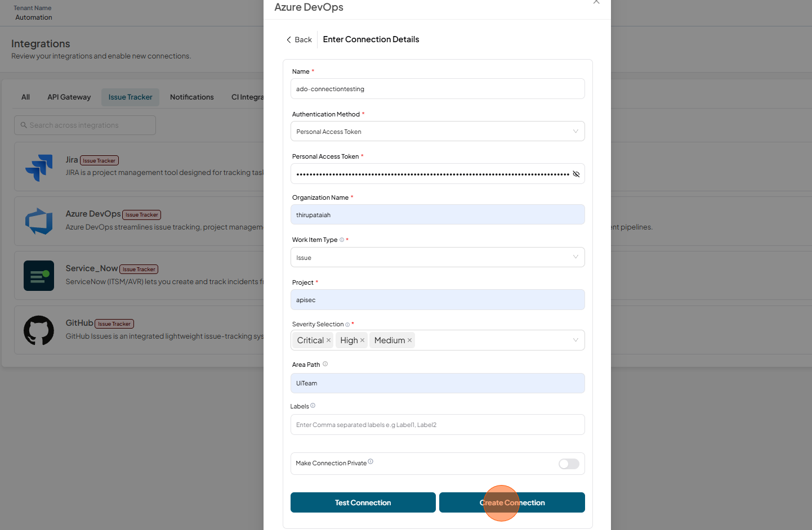812x530 pixels.
Task: Expand the Severity Selection dropdown arrow
Action: 575,340
